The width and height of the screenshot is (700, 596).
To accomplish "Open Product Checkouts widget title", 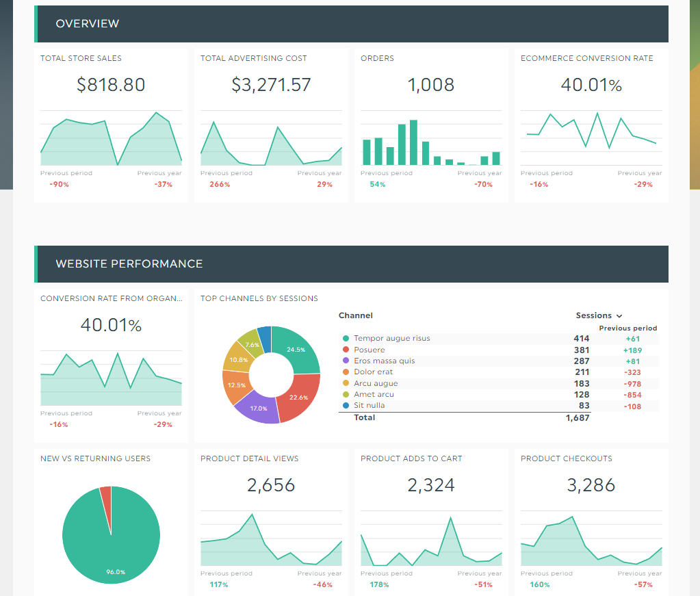I will [566, 458].
